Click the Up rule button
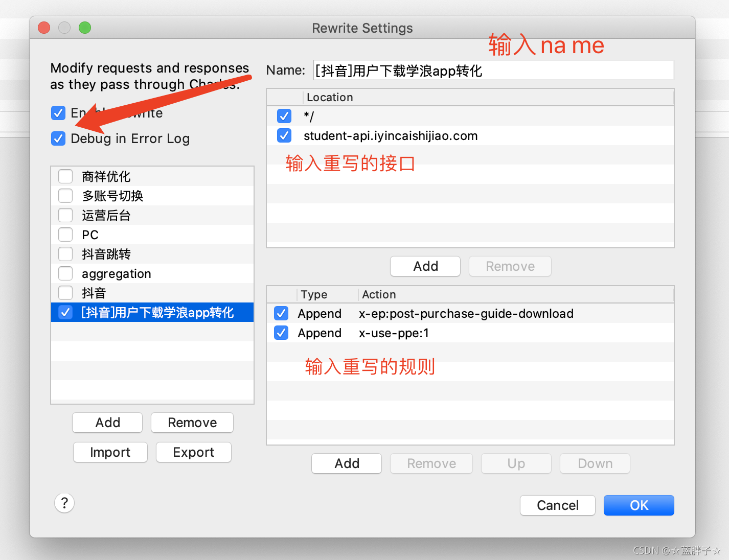This screenshot has height=560, width=729. [516, 463]
